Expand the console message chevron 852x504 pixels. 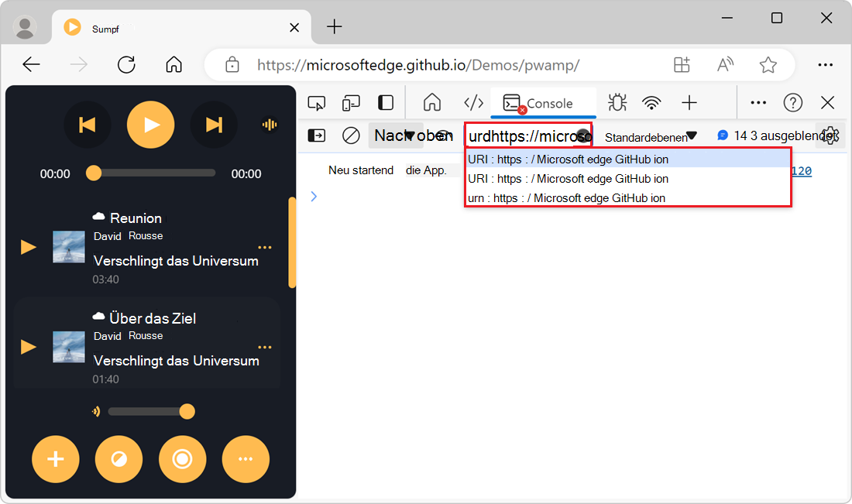[314, 196]
